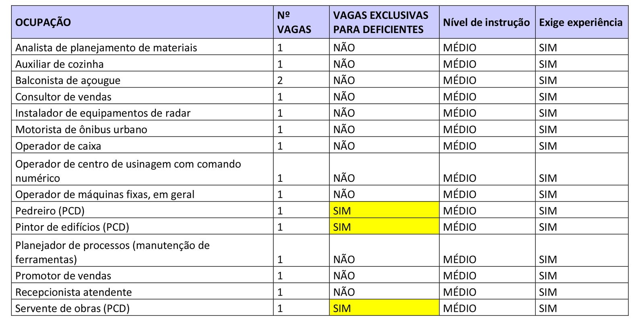
Task: Click yellow SIM cell for Servente de obras
Action: tap(384, 308)
